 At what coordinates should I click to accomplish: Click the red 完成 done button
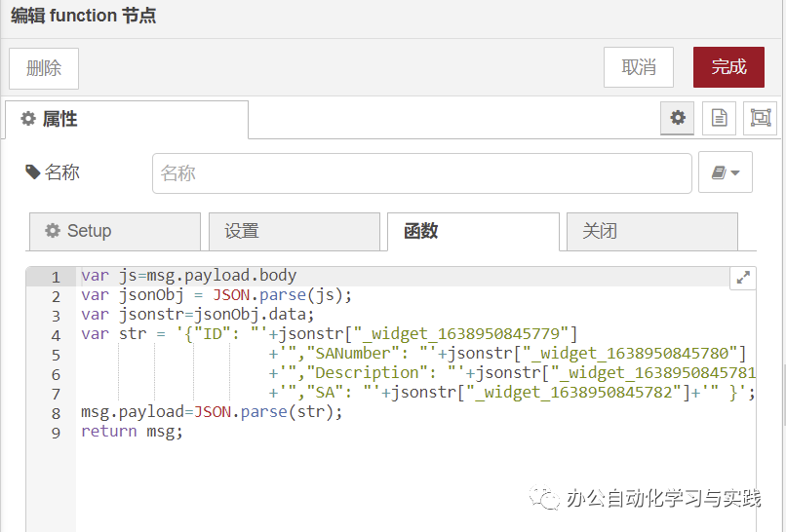coord(728,67)
